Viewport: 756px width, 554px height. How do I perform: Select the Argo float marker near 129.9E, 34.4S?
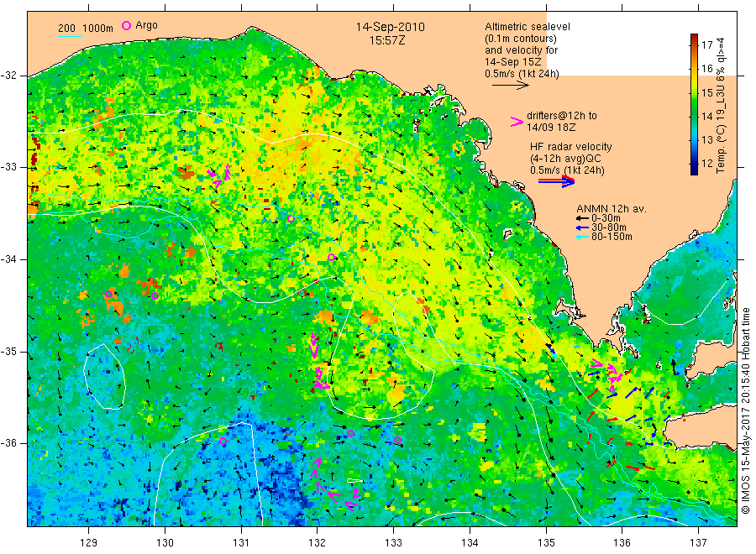pos(155,295)
